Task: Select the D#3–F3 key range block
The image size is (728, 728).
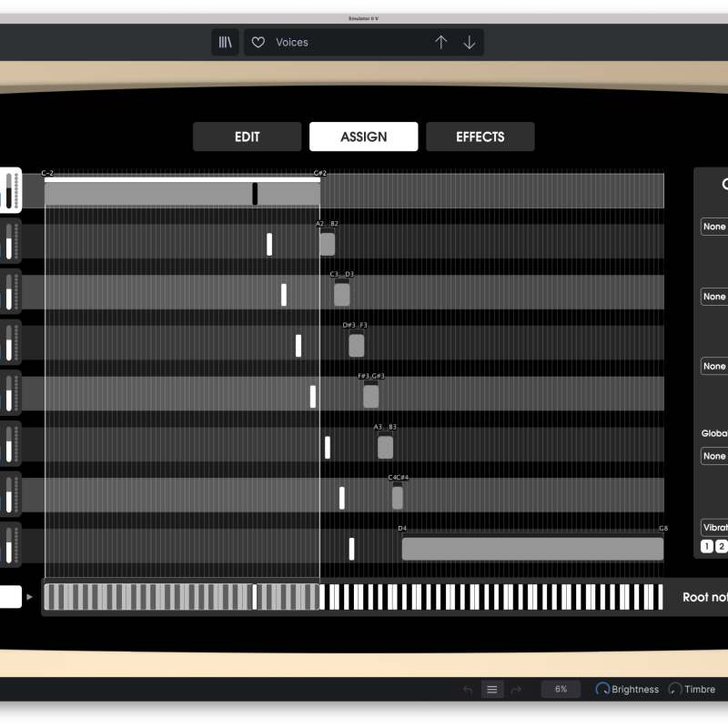Action: pyautogui.click(x=357, y=346)
